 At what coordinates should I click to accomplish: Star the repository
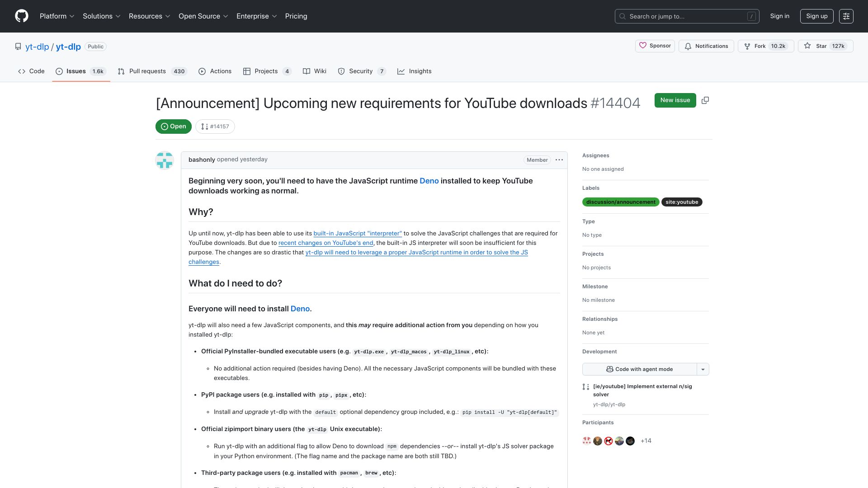(x=826, y=46)
